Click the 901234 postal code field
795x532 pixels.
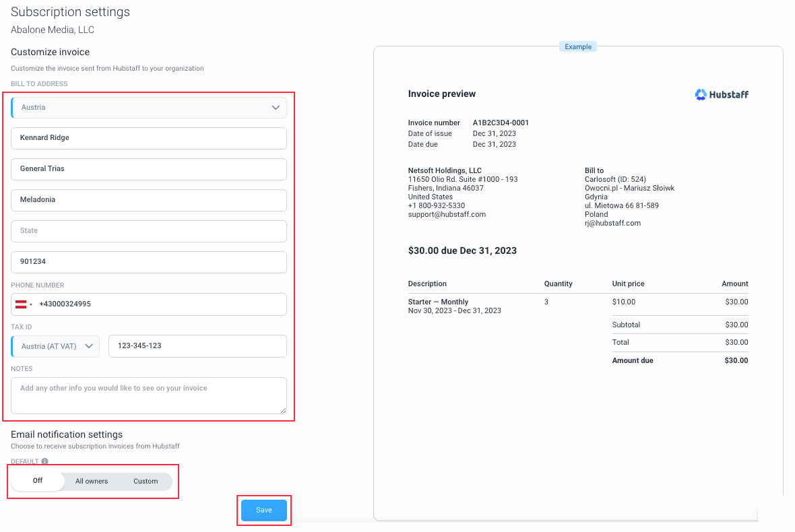pyautogui.click(x=148, y=262)
